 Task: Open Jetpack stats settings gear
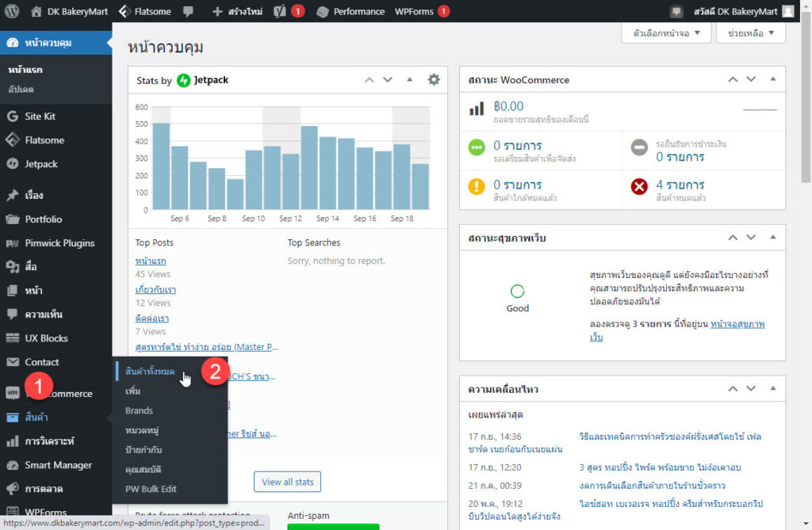[433, 80]
